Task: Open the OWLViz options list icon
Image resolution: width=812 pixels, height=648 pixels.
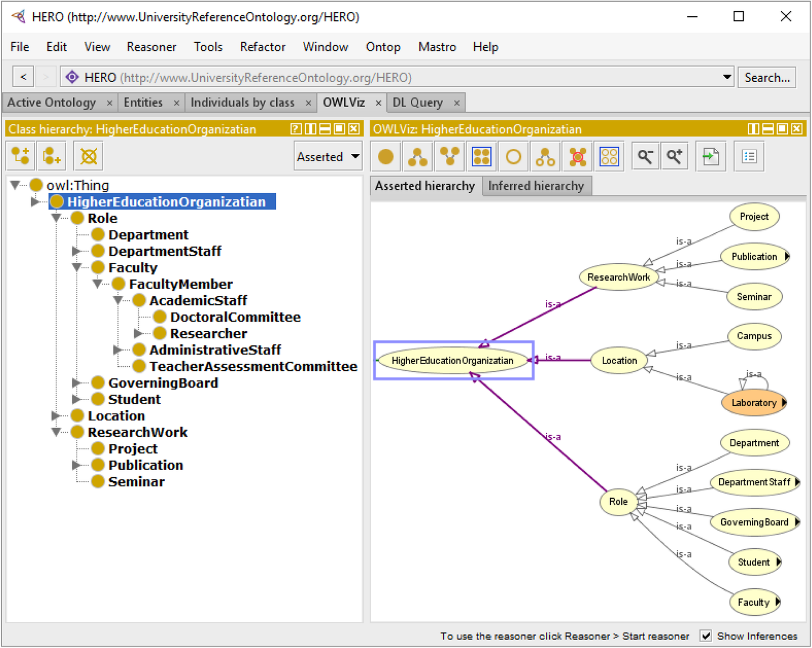Action: tap(749, 157)
